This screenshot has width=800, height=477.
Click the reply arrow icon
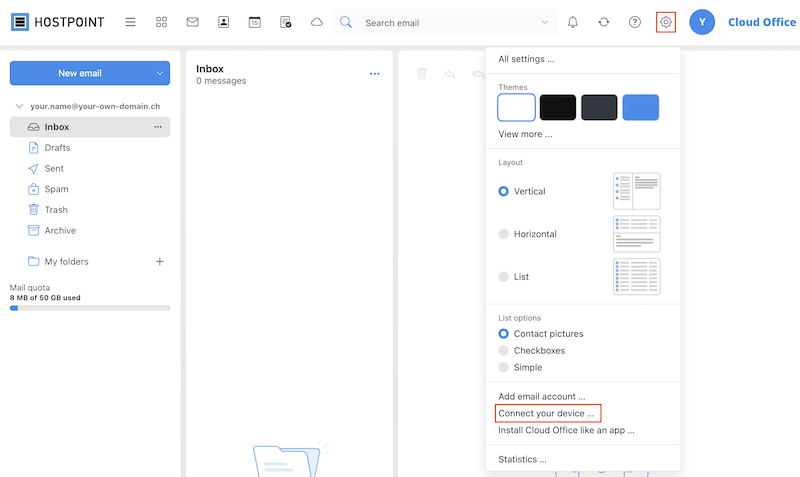click(x=449, y=74)
